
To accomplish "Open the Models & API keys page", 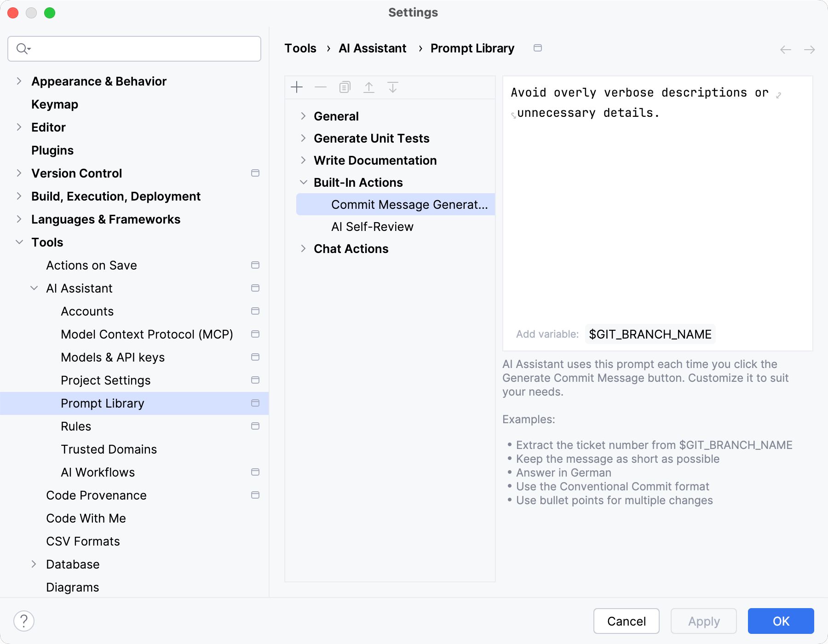I will (x=113, y=357).
